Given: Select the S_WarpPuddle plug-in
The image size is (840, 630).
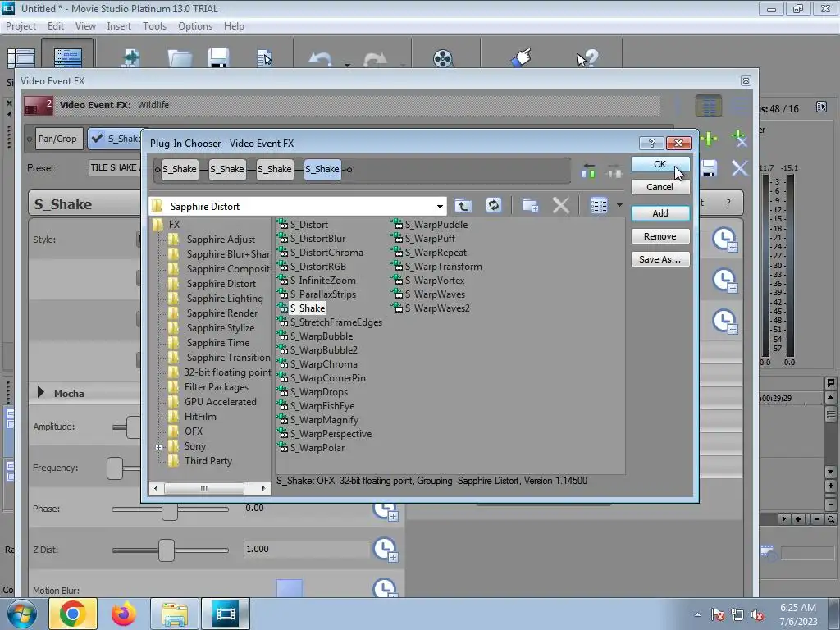Looking at the screenshot, I should coord(436,225).
